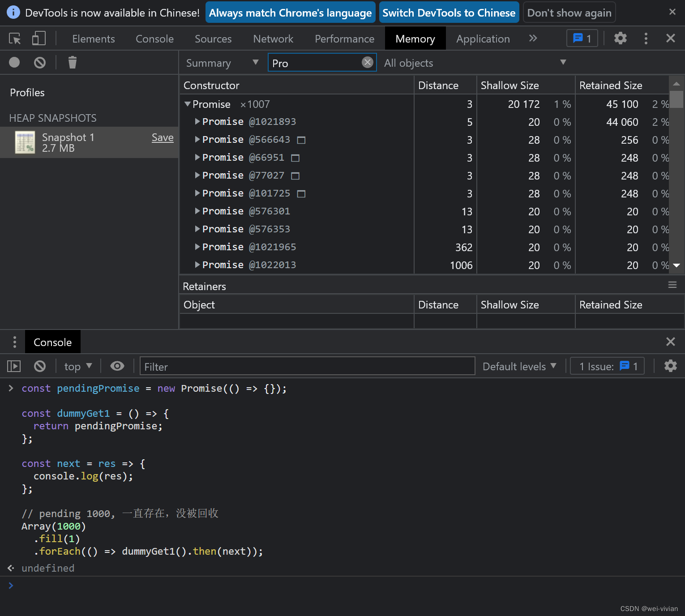Open the issues counter badge in toolbar
Viewport: 685px width, 616px height.
pos(582,38)
